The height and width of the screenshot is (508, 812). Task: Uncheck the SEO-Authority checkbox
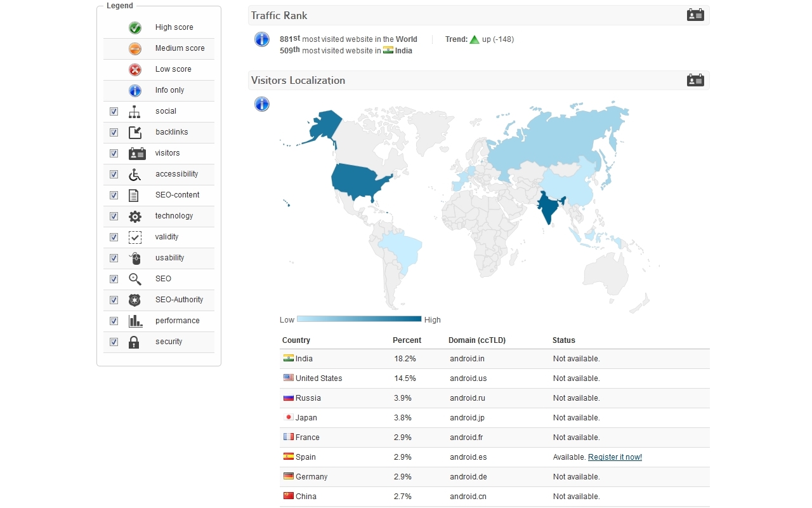point(114,300)
